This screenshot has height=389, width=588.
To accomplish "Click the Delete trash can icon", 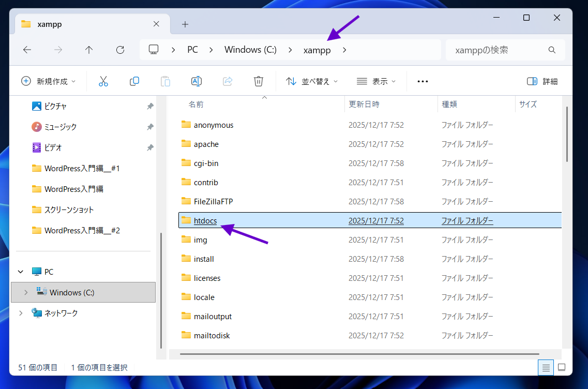I will [x=259, y=81].
